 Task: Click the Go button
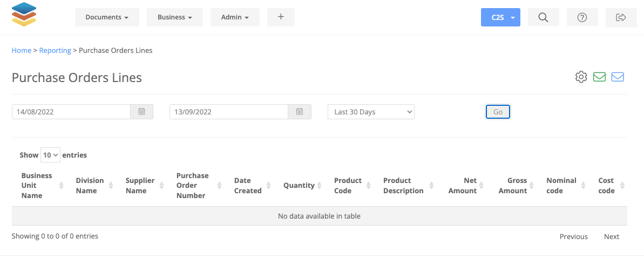tap(498, 112)
